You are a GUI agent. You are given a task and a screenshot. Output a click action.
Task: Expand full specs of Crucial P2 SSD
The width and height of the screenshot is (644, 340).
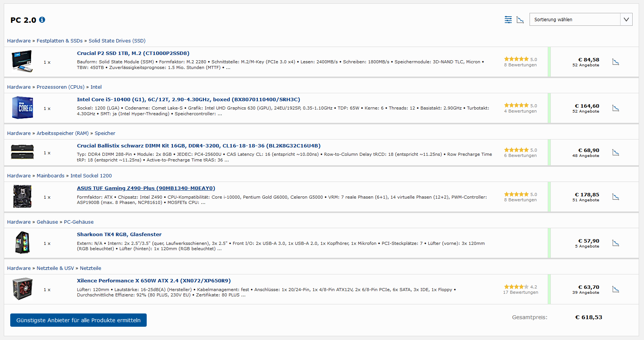tap(228, 68)
